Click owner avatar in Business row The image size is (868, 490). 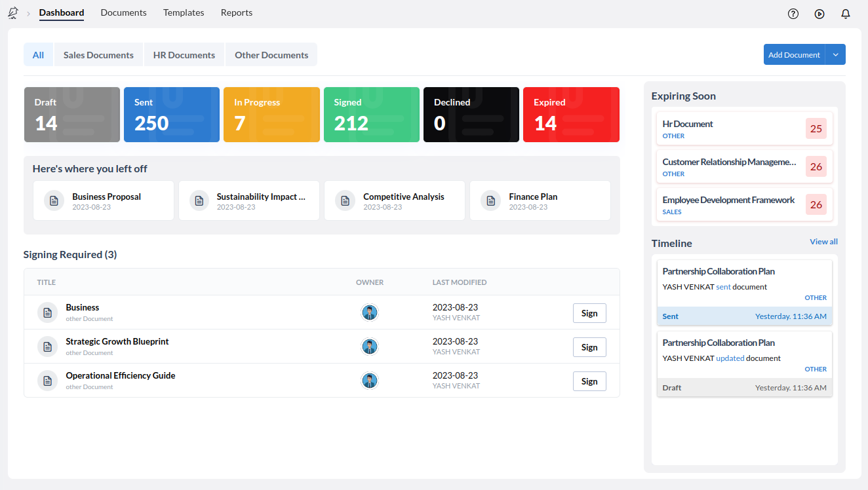click(370, 312)
